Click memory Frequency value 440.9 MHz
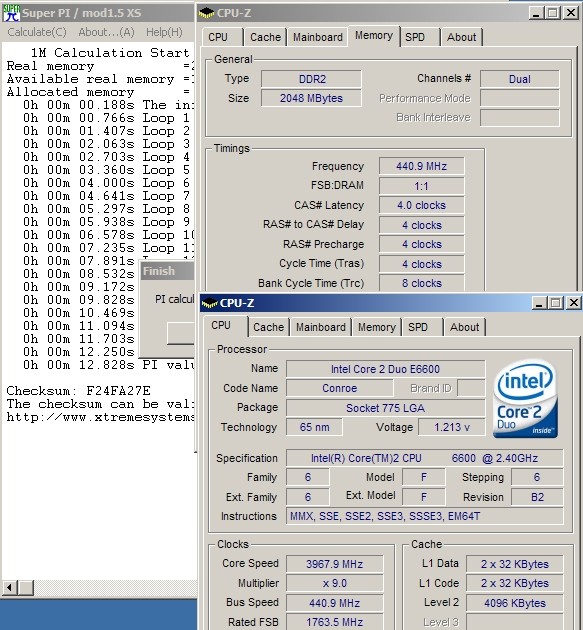This screenshot has width=583, height=630. [x=421, y=166]
